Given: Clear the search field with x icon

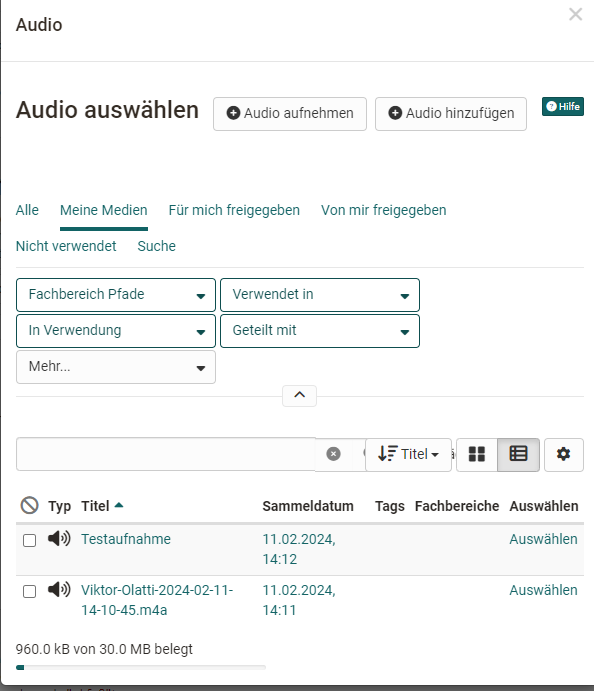Looking at the screenshot, I should pyautogui.click(x=334, y=454).
